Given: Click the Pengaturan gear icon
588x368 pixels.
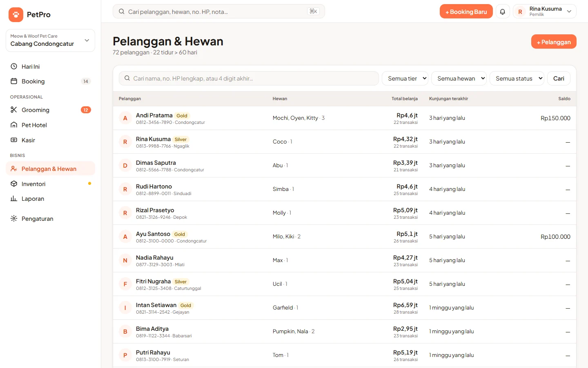Looking at the screenshot, I should [x=14, y=218].
